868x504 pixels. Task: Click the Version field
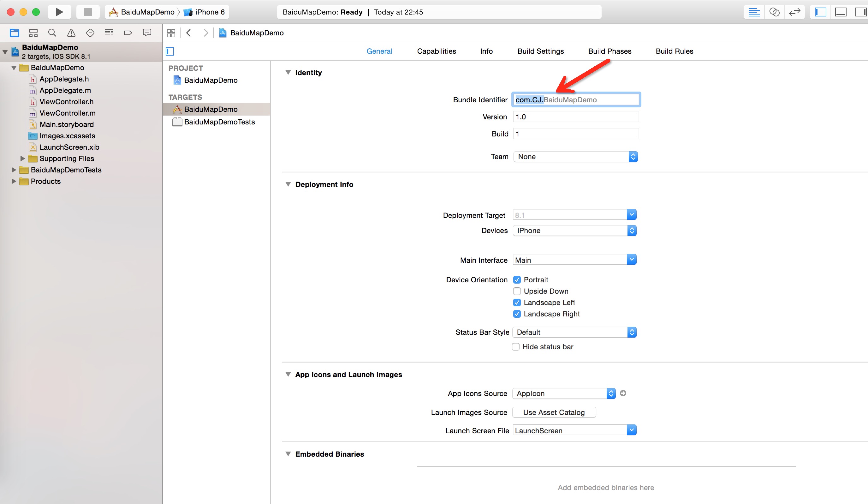[576, 117]
